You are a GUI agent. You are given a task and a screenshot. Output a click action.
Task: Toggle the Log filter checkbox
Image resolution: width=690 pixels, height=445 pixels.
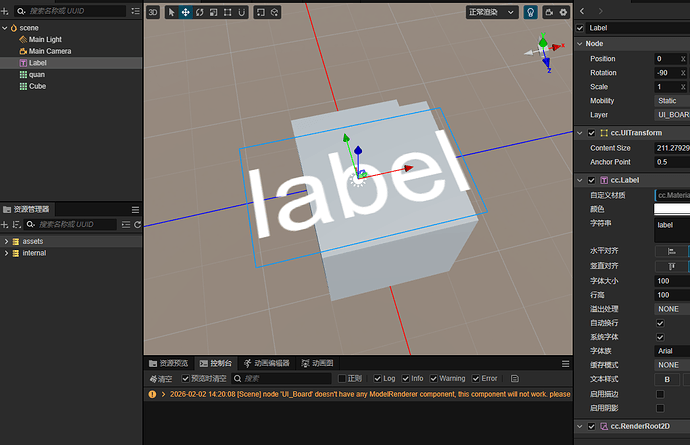point(377,379)
